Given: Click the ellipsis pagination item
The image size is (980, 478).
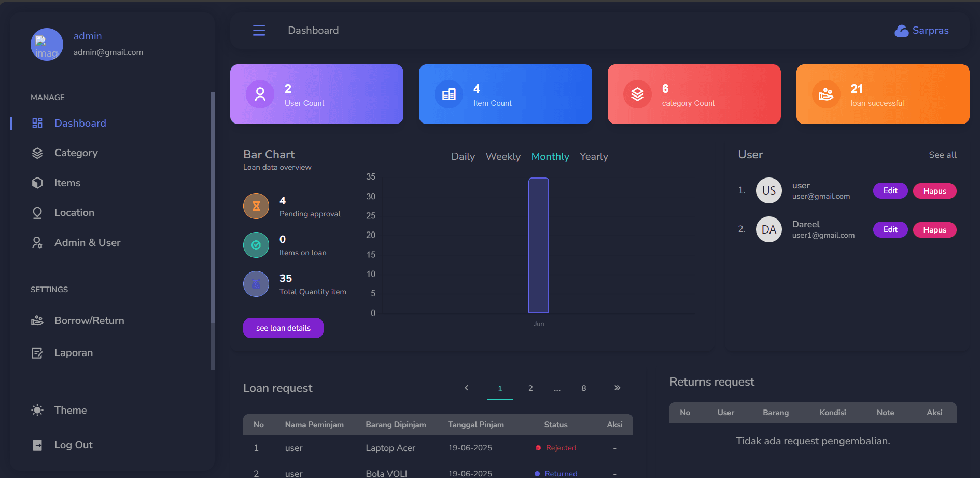Looking at the screenshot, I should [557, 389].
